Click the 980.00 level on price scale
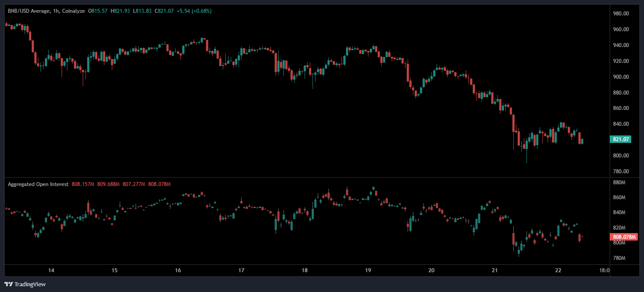 pos(621,14)
